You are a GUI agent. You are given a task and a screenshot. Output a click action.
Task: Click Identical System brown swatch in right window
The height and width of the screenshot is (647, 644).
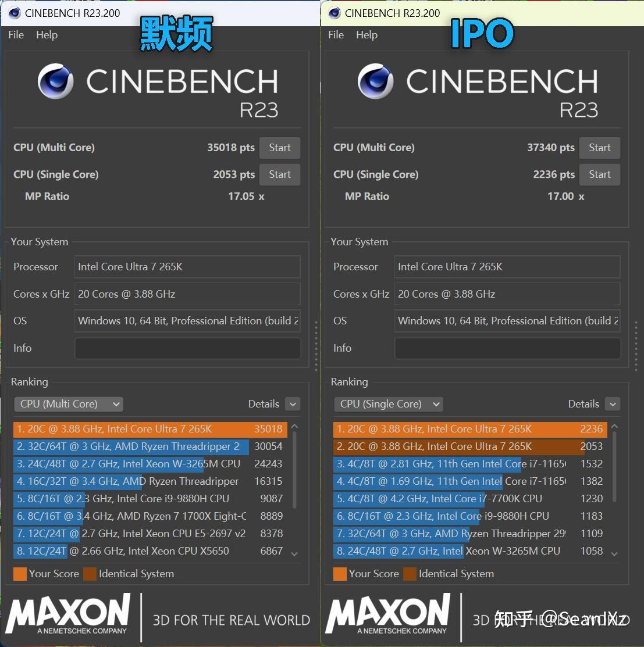point(410,574)
